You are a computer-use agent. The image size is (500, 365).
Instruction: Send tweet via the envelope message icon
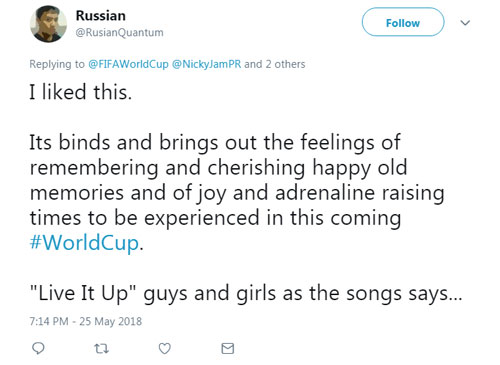(228, 348)
